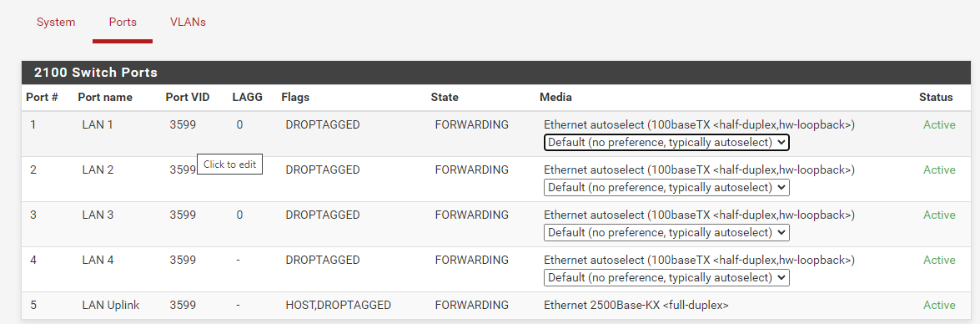Click the 2100 Switch Ports panel heading

(x=96, y=73)
